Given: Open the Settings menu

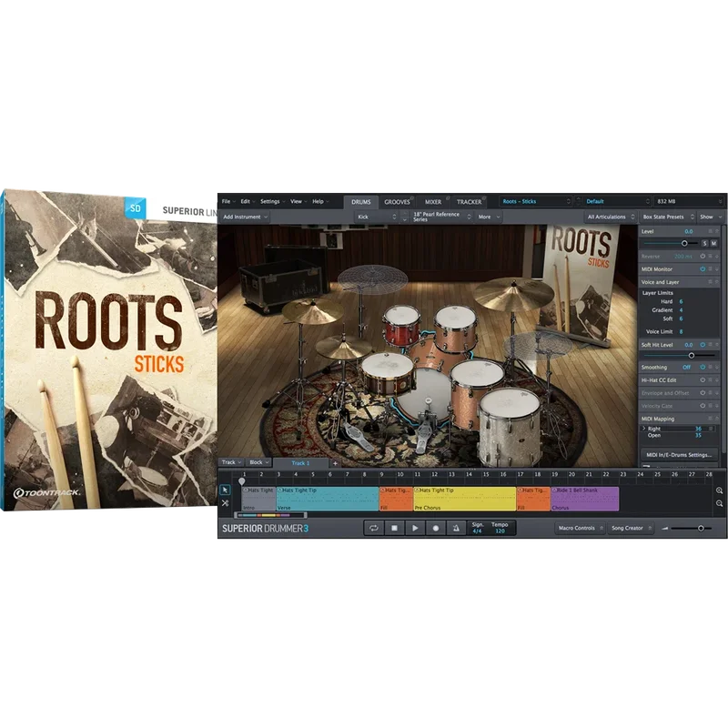Looking at the screenshot, I should click(x=272, y=201).
